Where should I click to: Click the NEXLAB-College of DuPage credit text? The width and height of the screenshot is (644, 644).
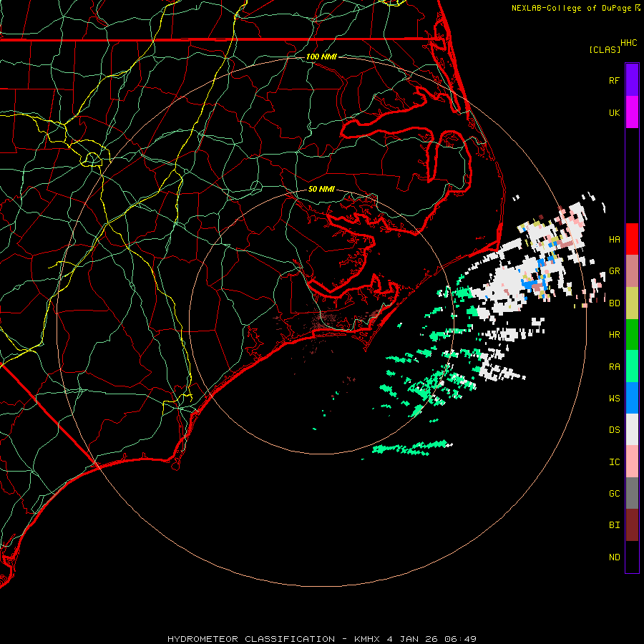coord(571,8)
